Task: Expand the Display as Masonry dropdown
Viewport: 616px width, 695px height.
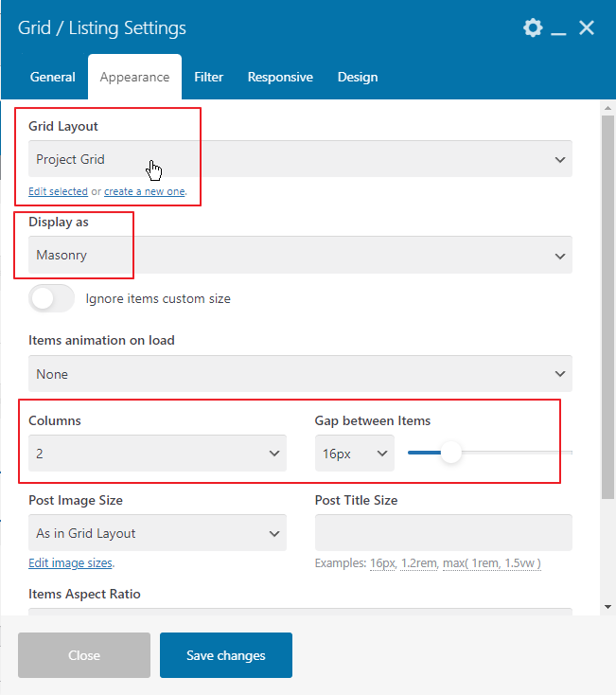Action: tap(300, 255)
